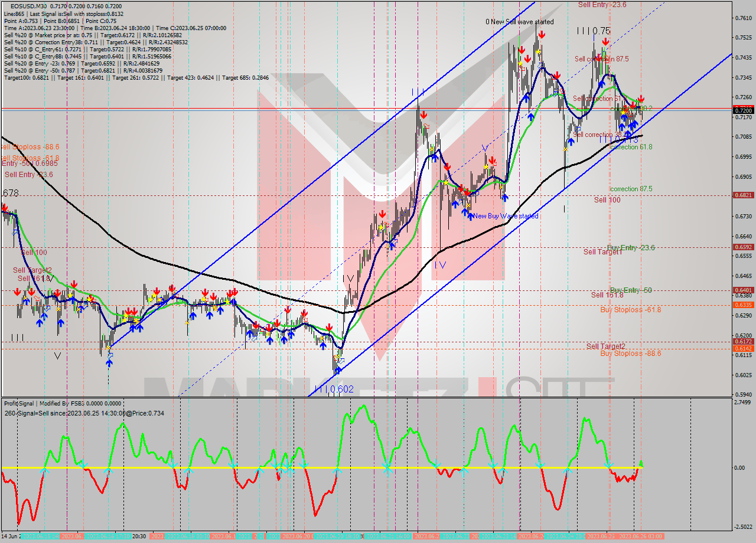The width and height of the screenshot is (756, 543).
Task: Click the current price tag 0.7200
Action: point(743,110)
